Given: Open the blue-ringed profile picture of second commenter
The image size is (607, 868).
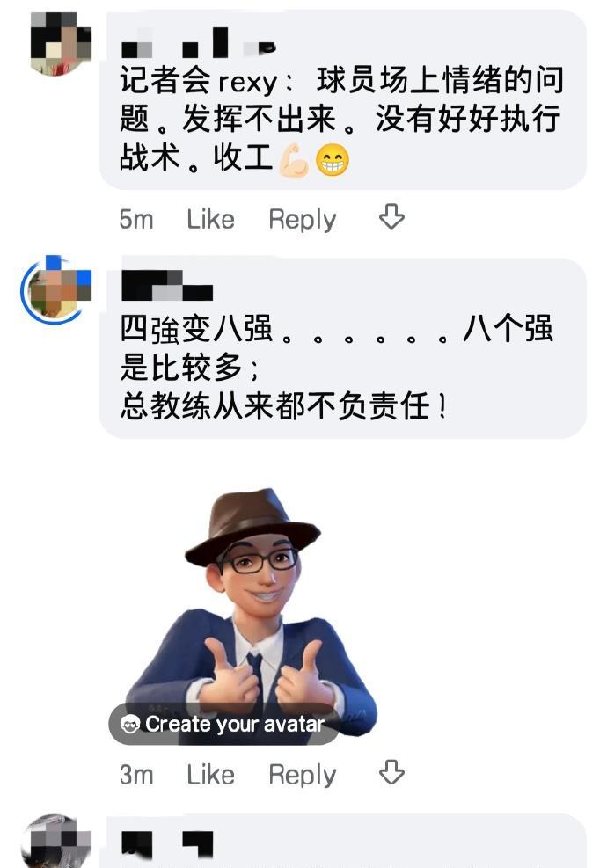Looking at the screenshot, I should pos(55,290).
